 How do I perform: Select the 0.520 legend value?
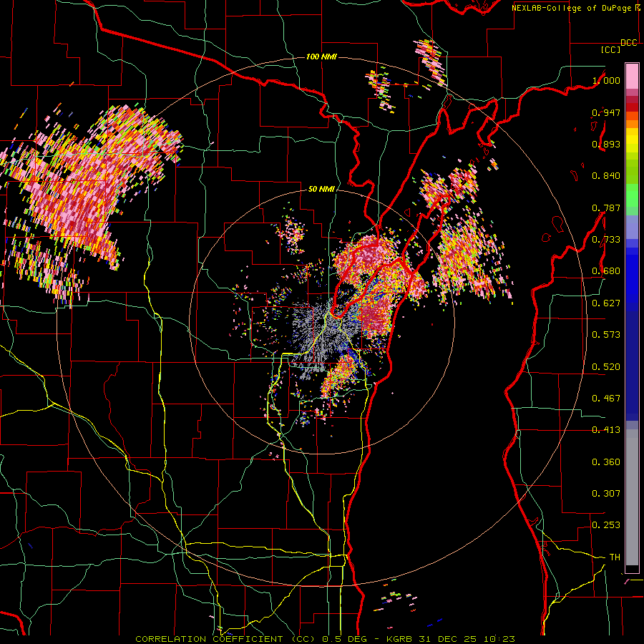tap(606, 366)
